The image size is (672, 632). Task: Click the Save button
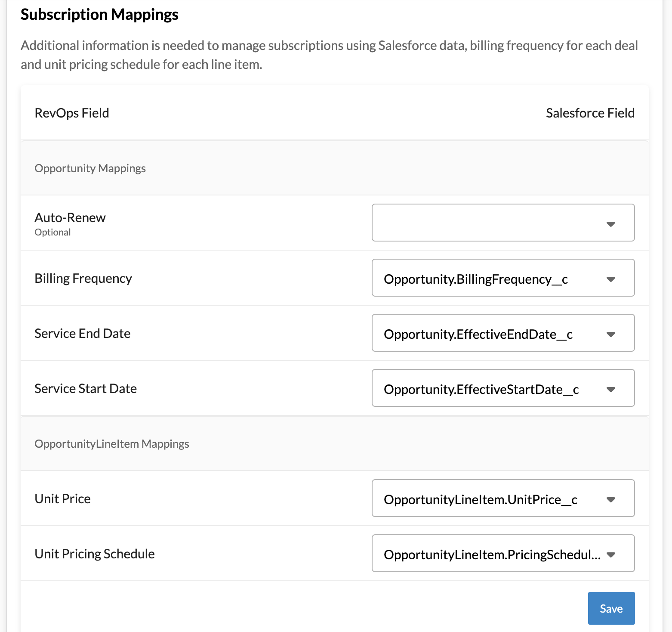pos(611,608)
